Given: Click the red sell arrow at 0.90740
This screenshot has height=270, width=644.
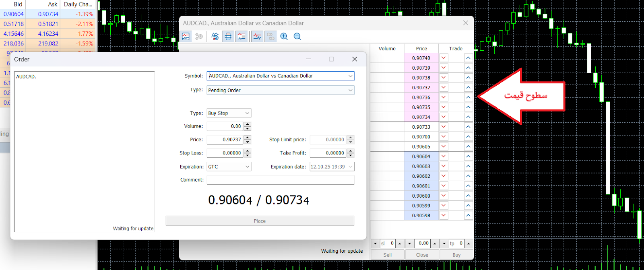Looking at the screenshot, I should point(444,58).
